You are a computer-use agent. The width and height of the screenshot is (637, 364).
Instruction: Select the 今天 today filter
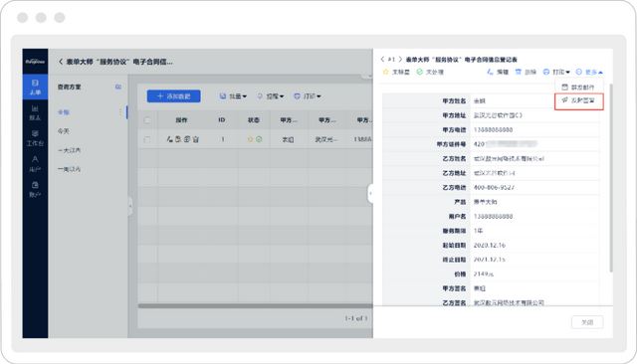point(64,131)
